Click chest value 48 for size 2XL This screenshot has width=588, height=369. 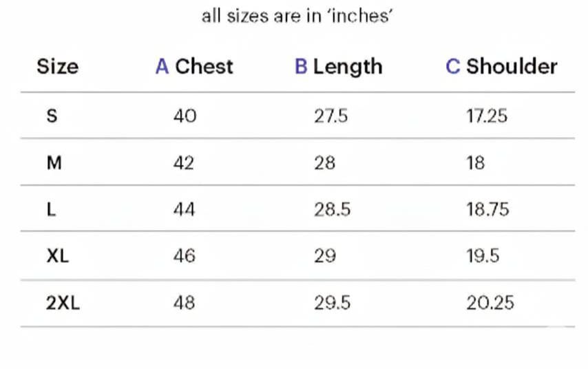pyautogui.click(x=184, y=302)
